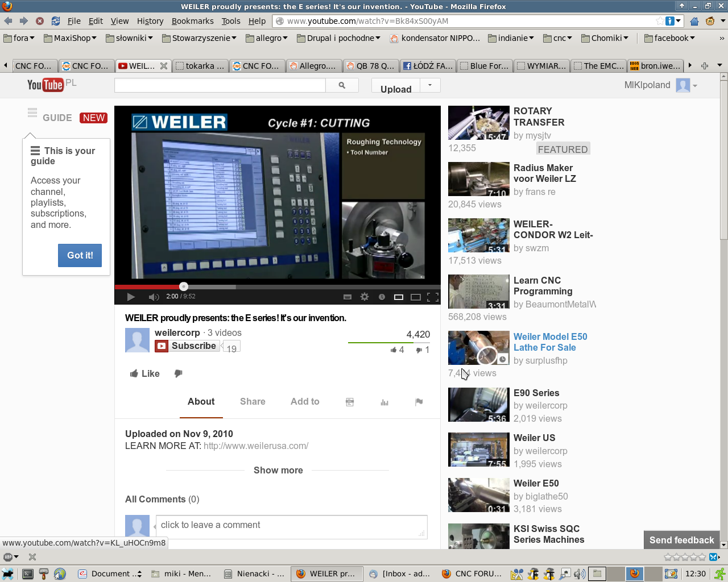The image size is (728, 582).
Task: Click watch later icon on E50 Lathe thumbnail
Action: pyautogui.click(x=502, y=359)
